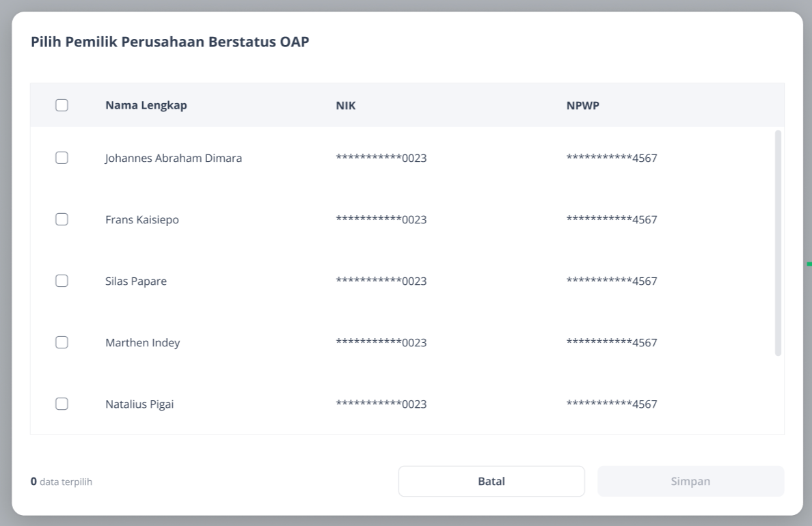Viewport: 812px width, 526px height.
Task: Check the Natalius Pigai row checkbox
Action: tap(62, 404)
